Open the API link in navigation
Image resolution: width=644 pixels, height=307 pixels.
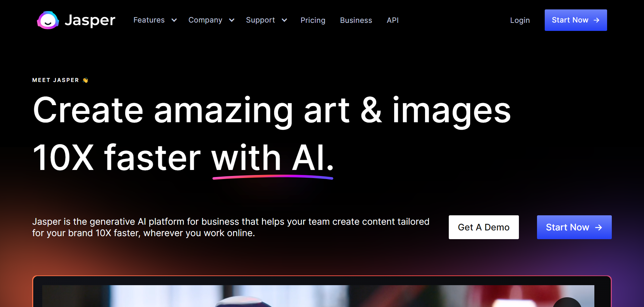click(392, 20)
